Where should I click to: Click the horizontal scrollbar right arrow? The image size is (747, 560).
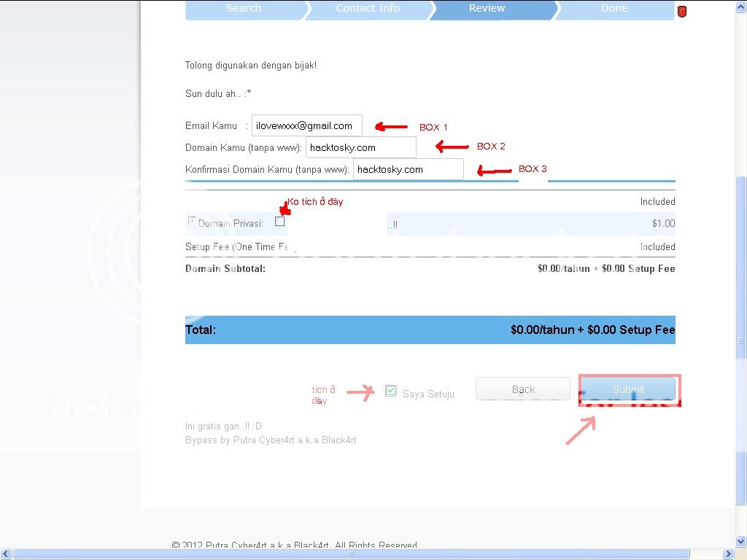729,553
